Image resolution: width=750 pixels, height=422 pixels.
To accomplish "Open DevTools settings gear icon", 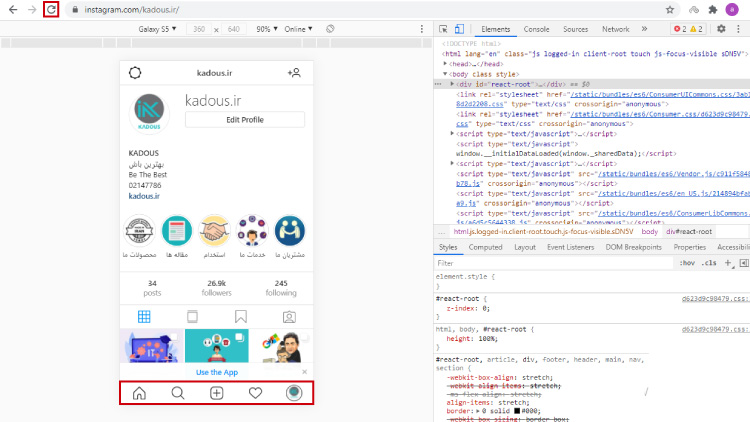I will click(721, 29).
